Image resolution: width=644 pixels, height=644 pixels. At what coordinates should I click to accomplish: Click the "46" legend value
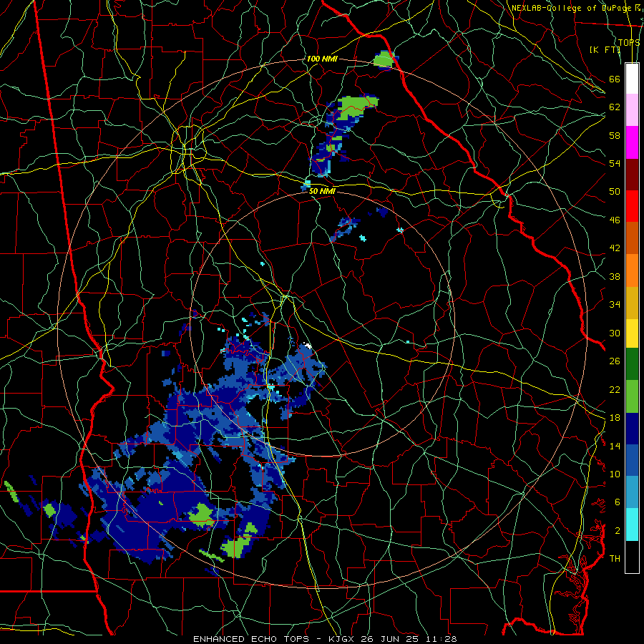click(615, 220)
